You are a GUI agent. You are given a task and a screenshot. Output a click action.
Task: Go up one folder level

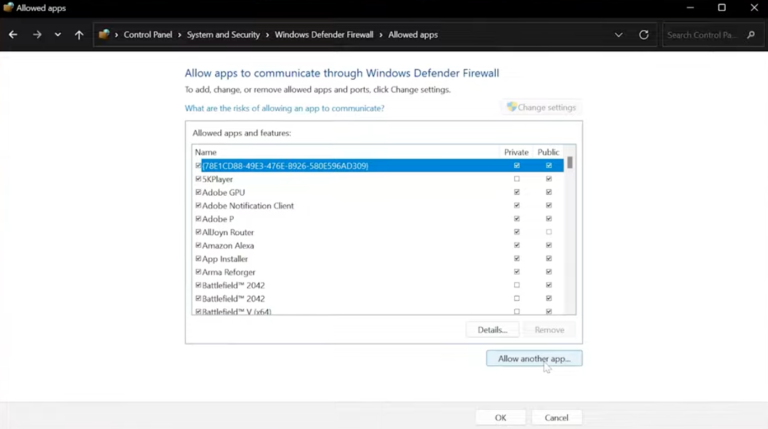click(x=79, y=35)
